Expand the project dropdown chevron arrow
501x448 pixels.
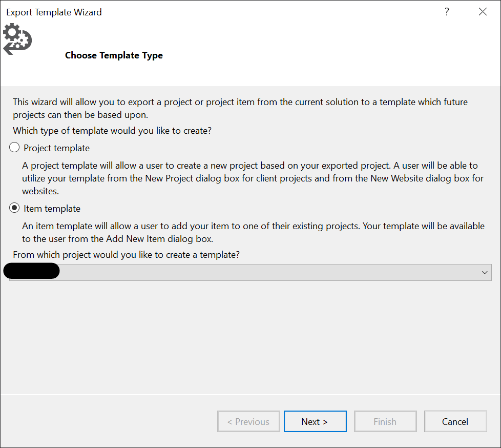[x=485, y=272]
